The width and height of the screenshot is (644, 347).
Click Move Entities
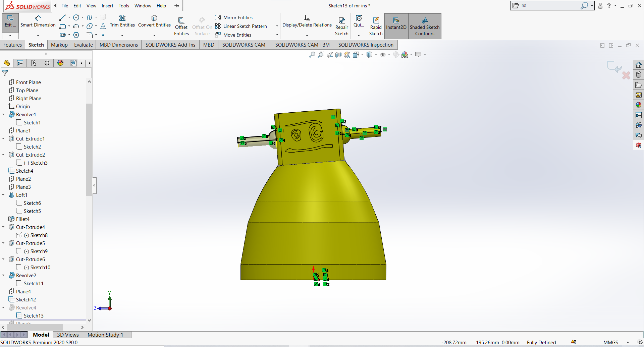click(x=233, y=35)
